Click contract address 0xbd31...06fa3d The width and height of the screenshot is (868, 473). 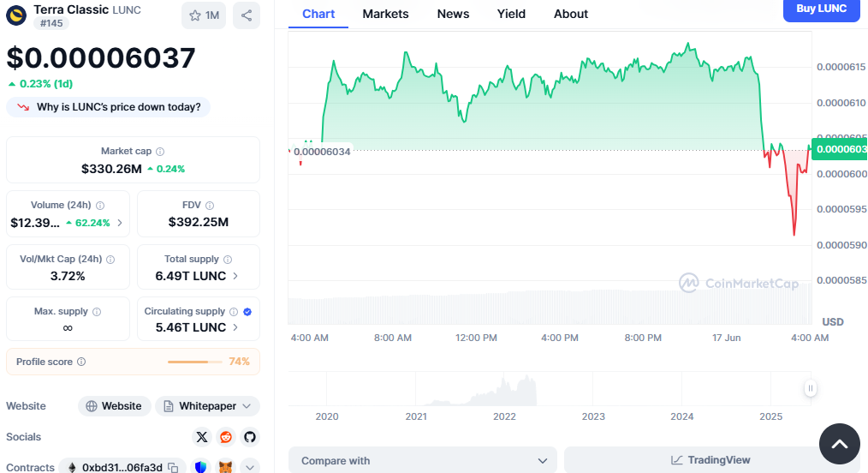click(x=122, y=468)
